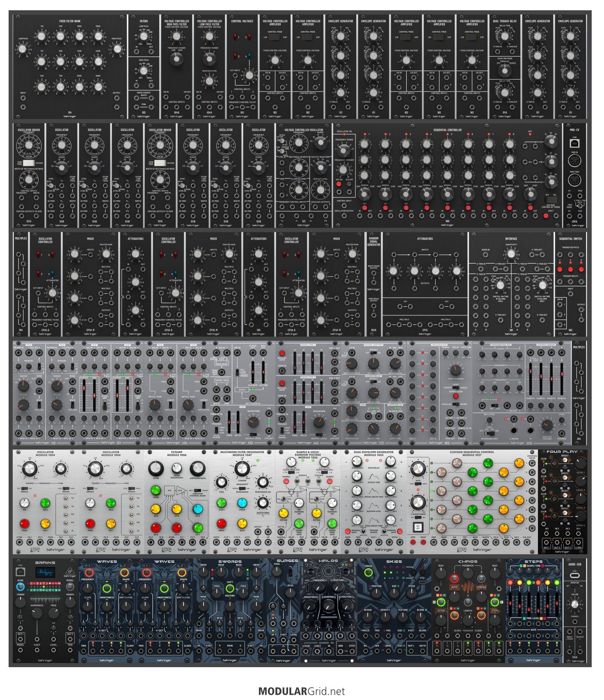Click the USB port on the Brains module
Screen dimensions: 604x700
[20, 571]
